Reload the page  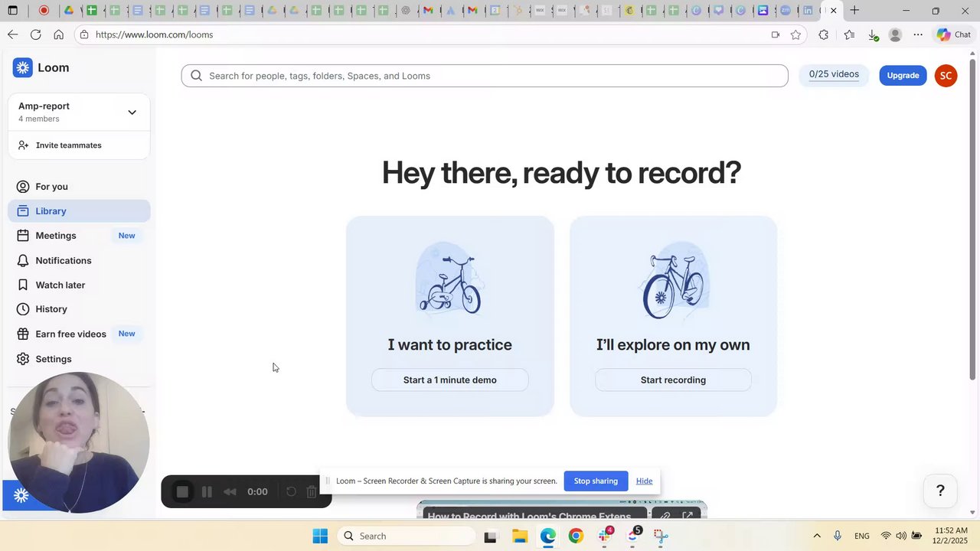point(35,34)
